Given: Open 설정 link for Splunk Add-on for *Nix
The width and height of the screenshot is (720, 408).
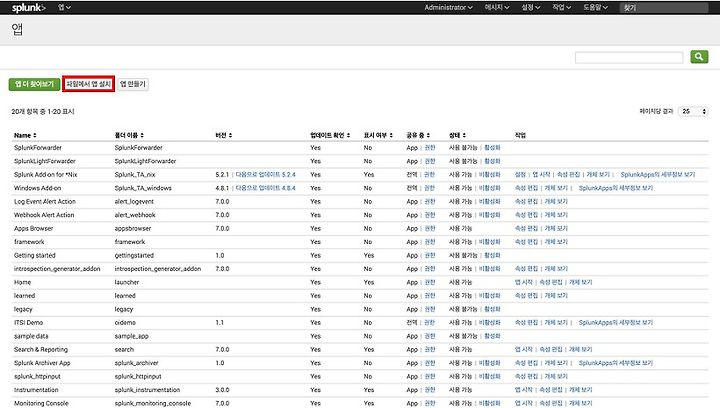Looking at the screenshot, I should (x=520, y=175).
